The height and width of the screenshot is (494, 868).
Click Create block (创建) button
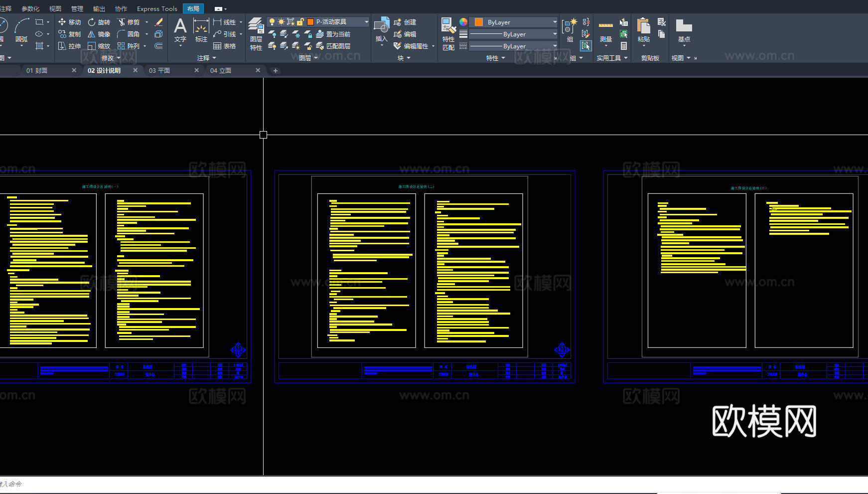pyautogui.click(x=405, y=22)
